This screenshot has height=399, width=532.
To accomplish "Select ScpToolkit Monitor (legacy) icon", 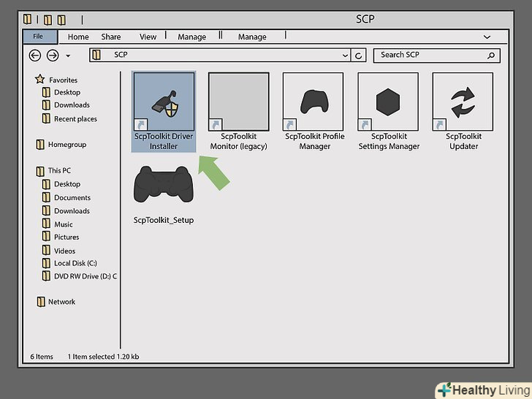I will click(239, 102).
